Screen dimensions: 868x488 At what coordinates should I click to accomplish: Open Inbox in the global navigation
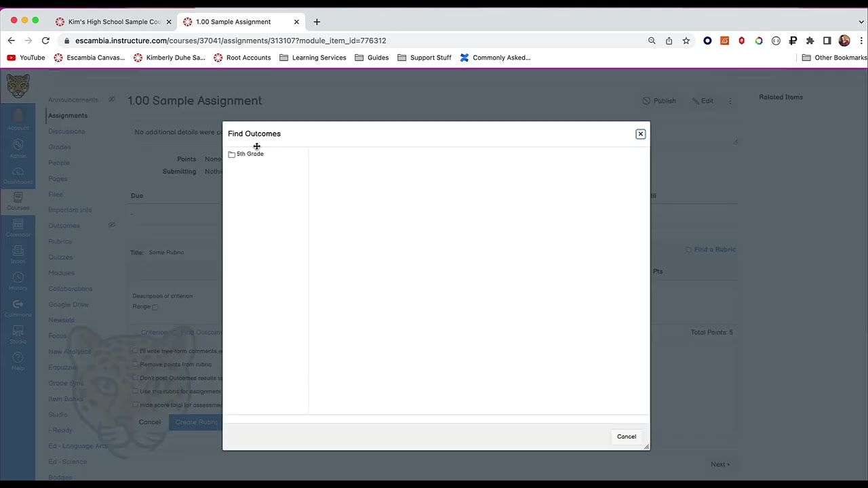[x=18, y=254]
